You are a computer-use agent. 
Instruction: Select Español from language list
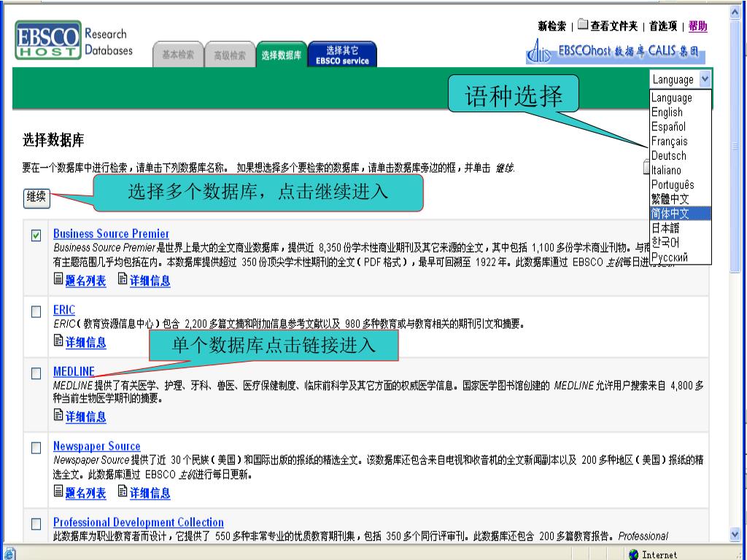click(681, 127)
